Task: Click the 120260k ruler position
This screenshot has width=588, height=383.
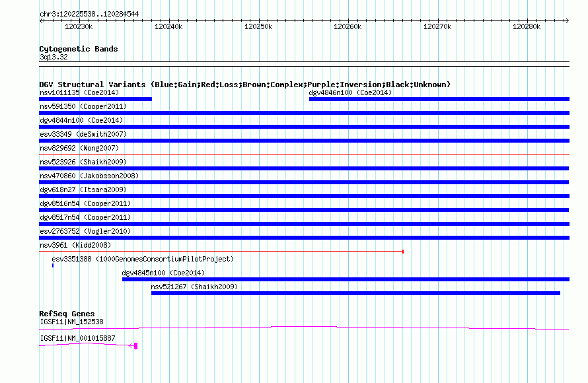Action: point(348,26)
